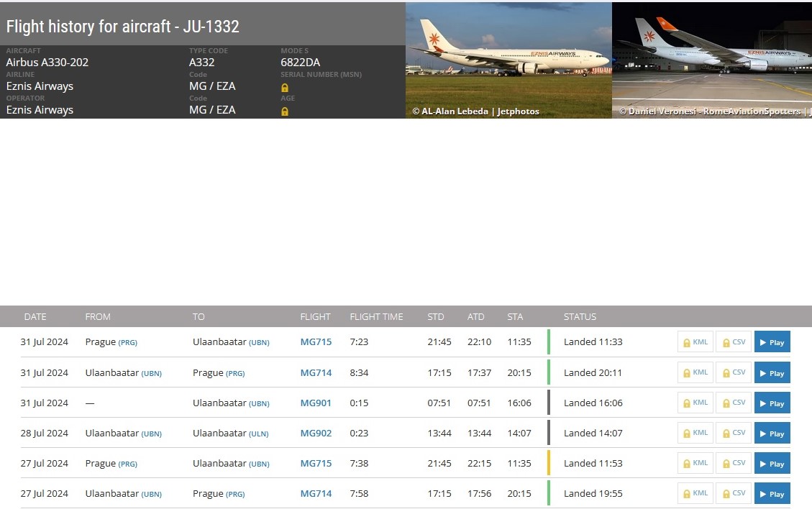
Task: Click the PRG airport code in first row
Action: [x=127, y=343]
